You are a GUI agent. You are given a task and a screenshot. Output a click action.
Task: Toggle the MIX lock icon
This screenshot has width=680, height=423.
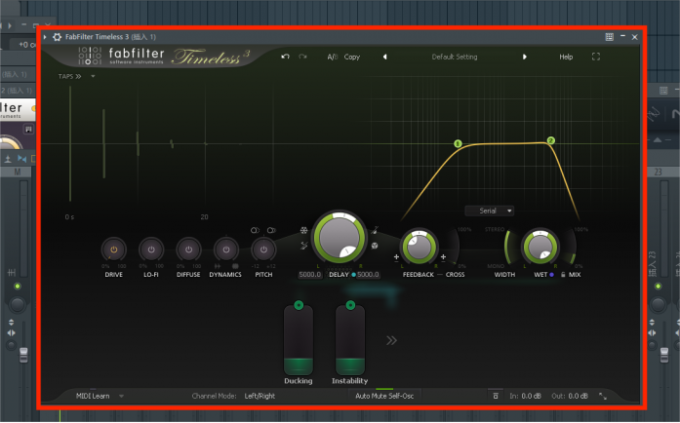pos(563,275)
